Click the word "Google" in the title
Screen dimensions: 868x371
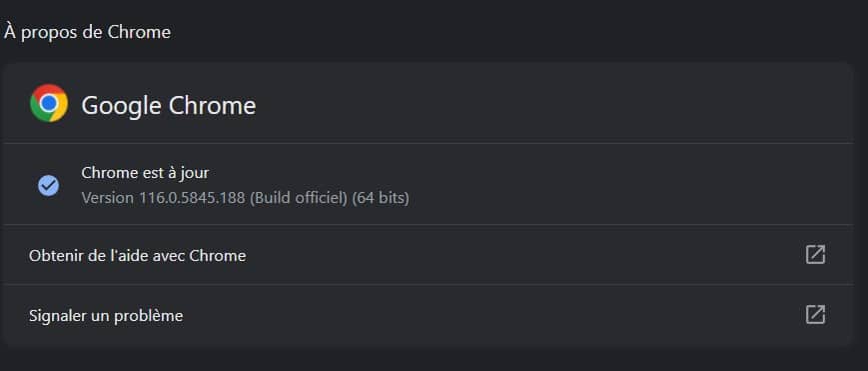coord(121,106)
